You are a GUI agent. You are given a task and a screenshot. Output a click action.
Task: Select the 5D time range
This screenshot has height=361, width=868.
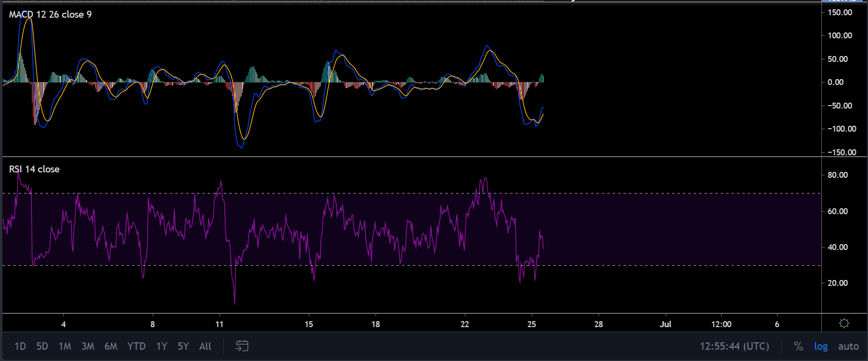42,346
